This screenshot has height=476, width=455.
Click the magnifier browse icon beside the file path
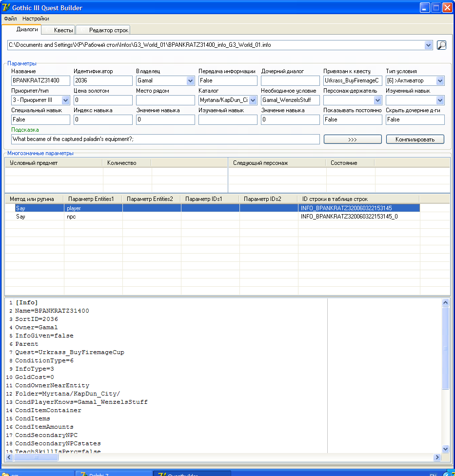(441, 45)
